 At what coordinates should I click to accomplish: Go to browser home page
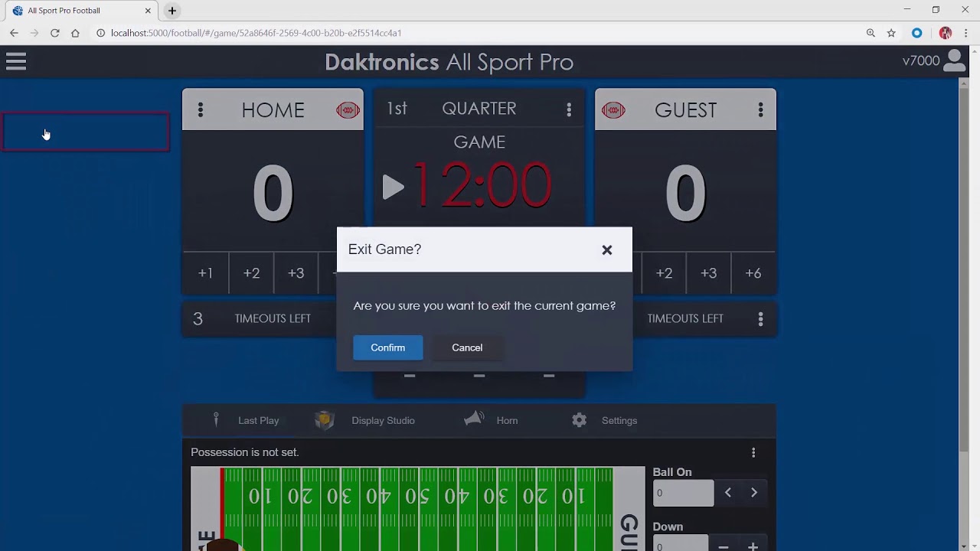click(x=75, y=33)
